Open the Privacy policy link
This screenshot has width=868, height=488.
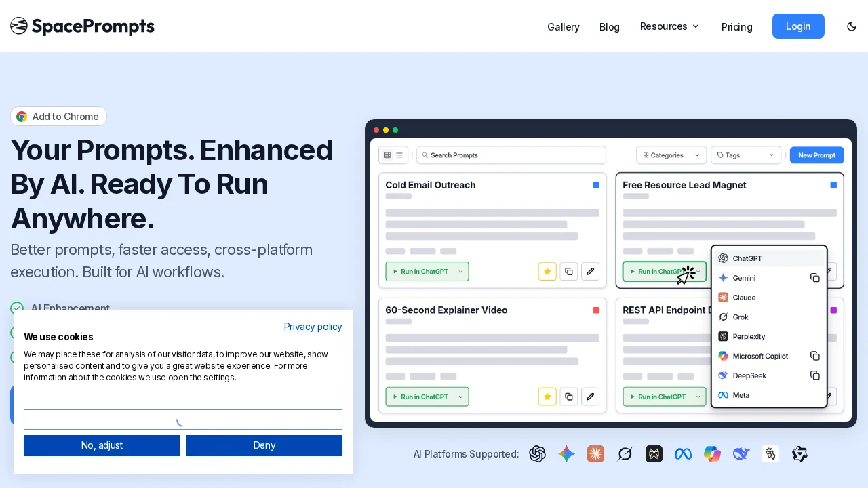point(313,327)
